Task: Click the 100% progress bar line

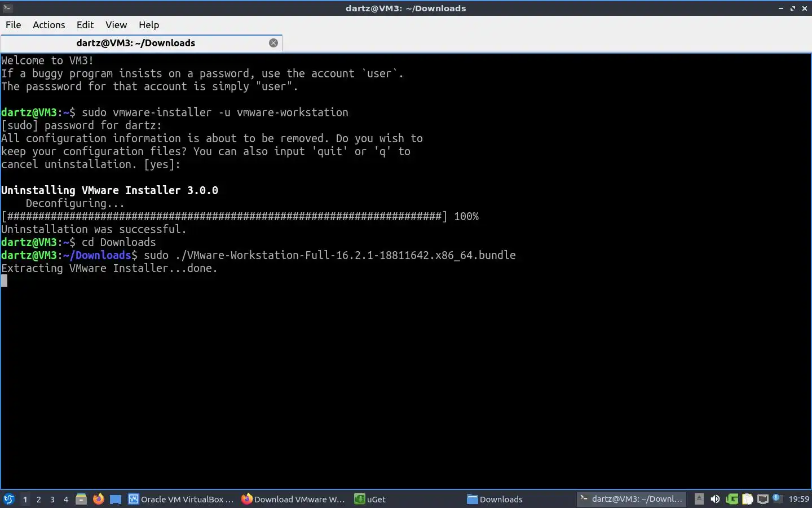Action: tap(240, 216)
